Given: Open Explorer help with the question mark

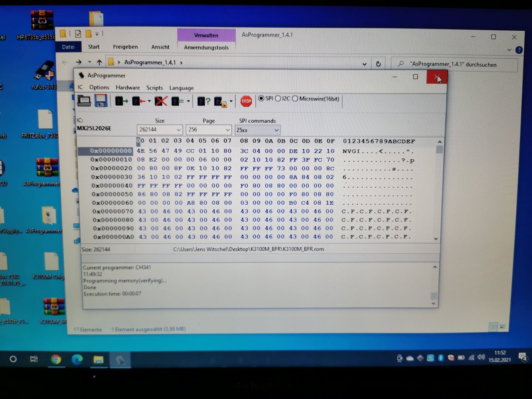Looking at the screenshot, I should pyautogui.click(x=519, y=50).
